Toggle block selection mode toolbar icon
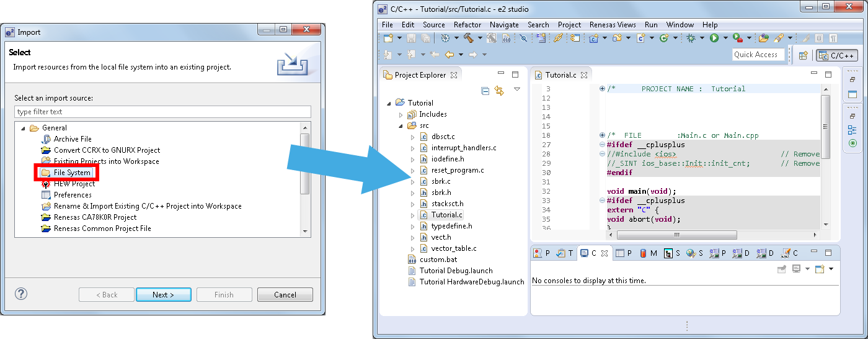The height and width of the screenshot is (339, 868). pyautogui.click(x=819, y=38)
